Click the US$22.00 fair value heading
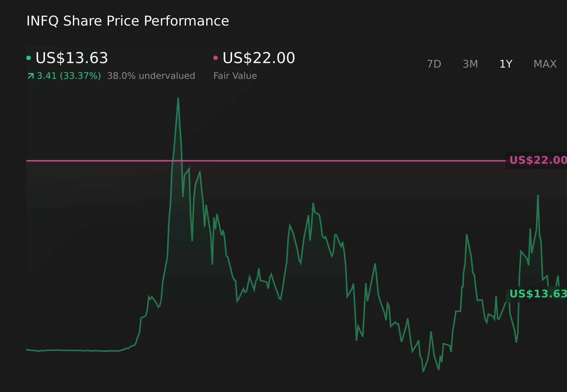The width and height of the screenshot is (567, 392). tap(259, 58)
